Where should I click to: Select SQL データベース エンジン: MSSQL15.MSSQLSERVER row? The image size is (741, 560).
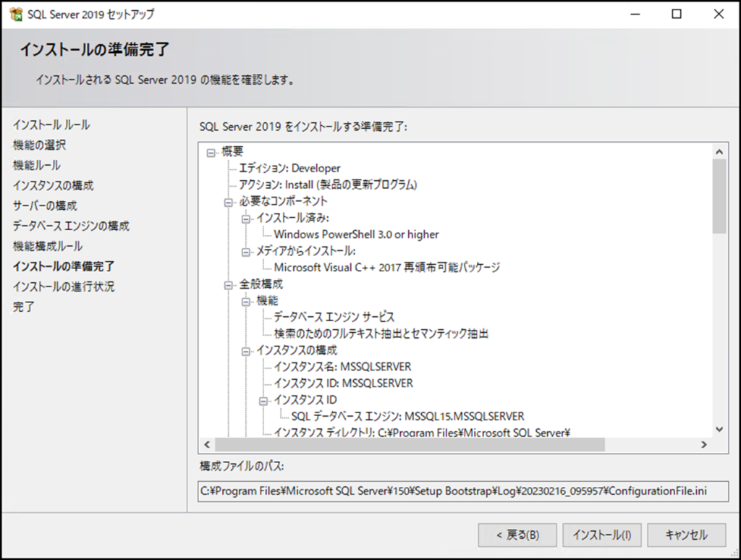408,416
